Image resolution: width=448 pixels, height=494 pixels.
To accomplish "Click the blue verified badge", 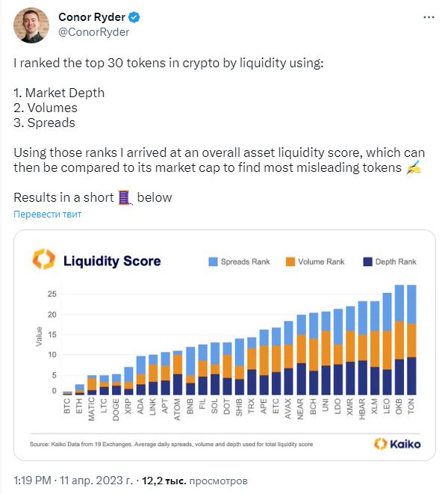I will (x=134, y=17).
